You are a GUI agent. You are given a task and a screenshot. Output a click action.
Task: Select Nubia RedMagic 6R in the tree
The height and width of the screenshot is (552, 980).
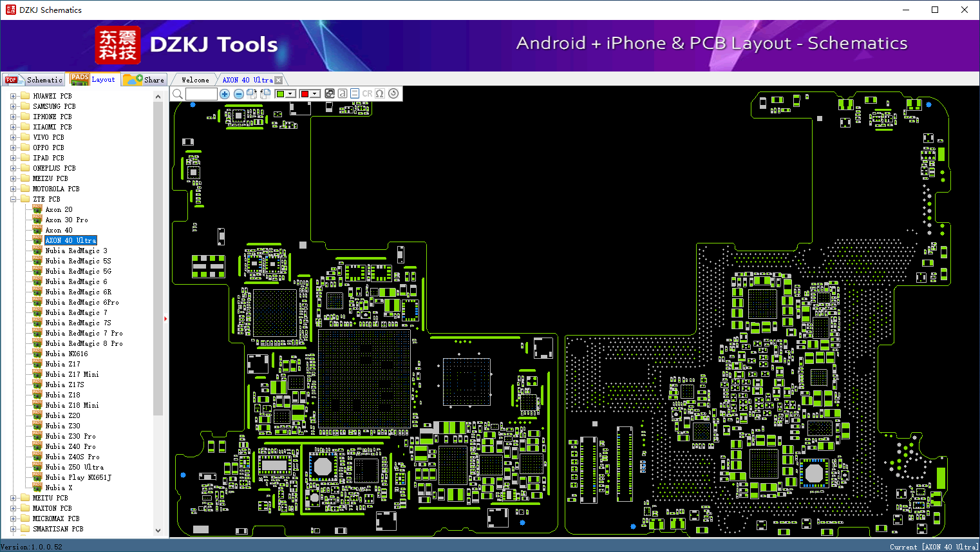(x=78, y=292)
